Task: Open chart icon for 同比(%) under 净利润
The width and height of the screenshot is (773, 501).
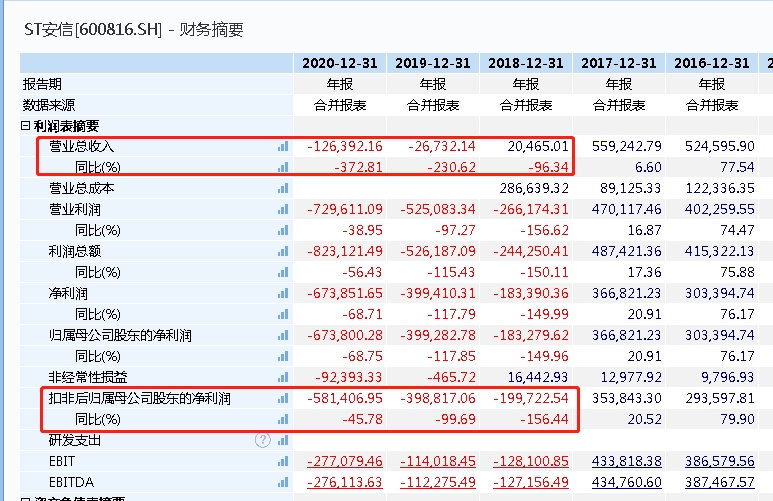Action: click(282, 314)
